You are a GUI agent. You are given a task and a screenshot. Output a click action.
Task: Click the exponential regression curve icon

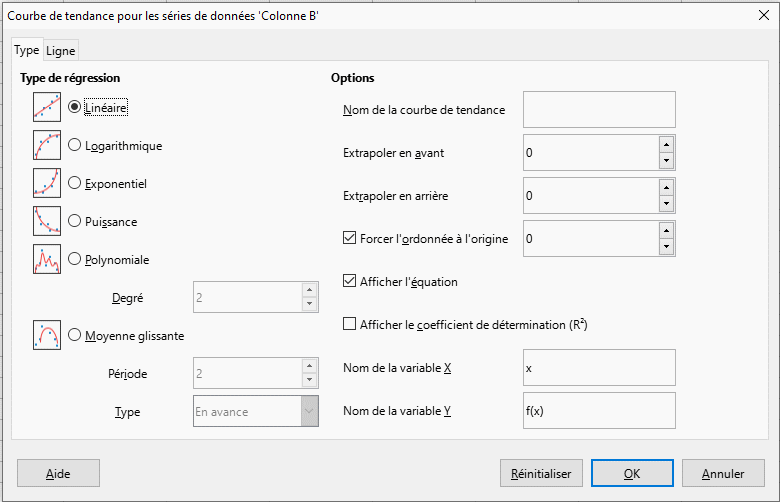coord(47,183)
